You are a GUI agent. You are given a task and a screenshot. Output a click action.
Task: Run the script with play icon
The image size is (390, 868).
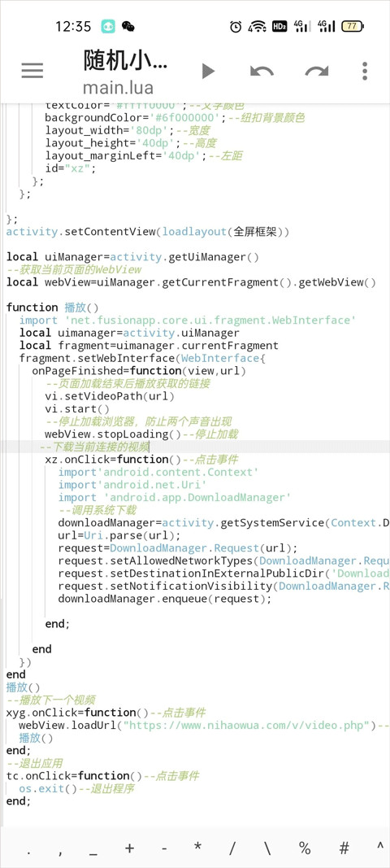pos(209,71)
